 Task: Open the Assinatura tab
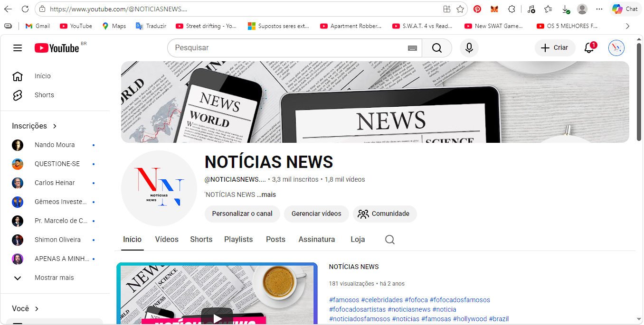click(x=317, y=240)
